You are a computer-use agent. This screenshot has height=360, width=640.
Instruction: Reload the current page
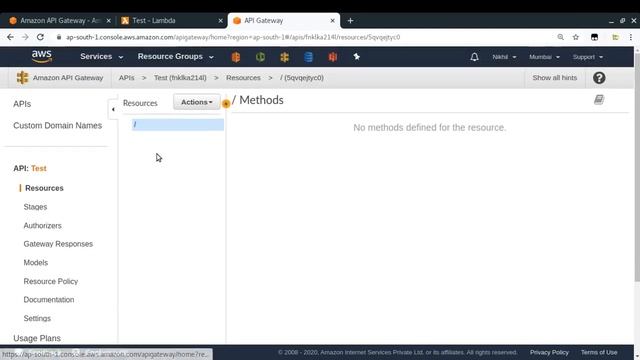point(40,37)
